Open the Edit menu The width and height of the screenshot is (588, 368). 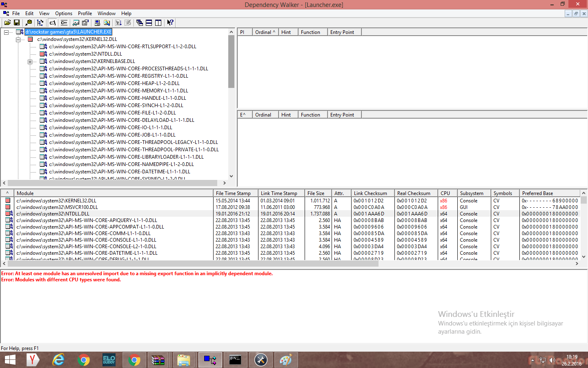tap(29, 13)
